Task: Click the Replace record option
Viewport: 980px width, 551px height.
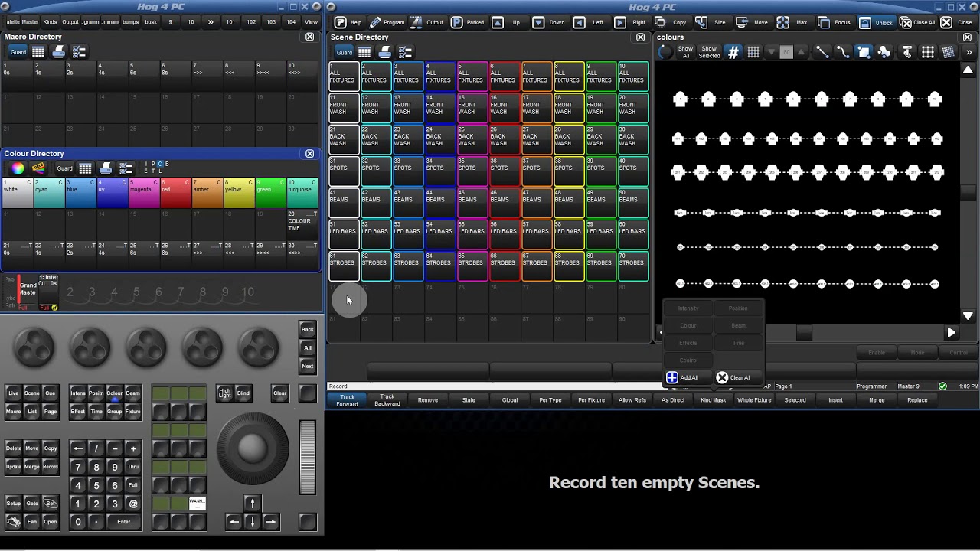Action: tap(917, 400)
